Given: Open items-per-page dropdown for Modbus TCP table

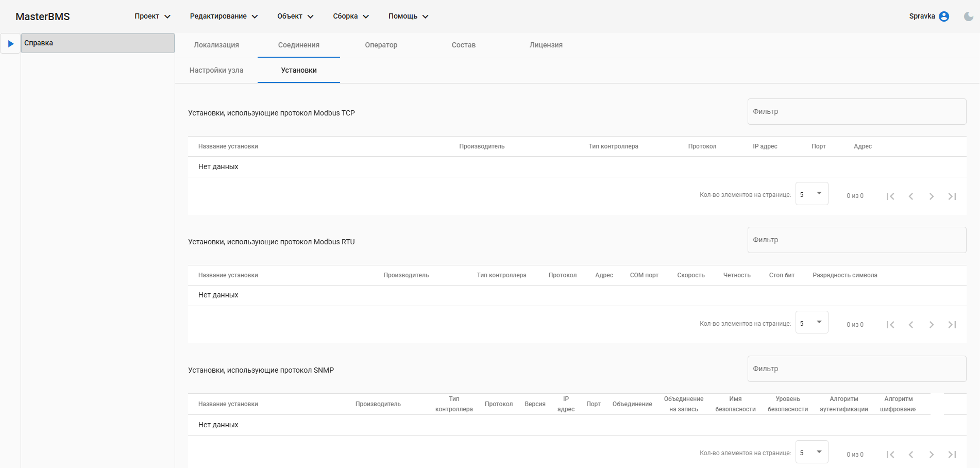Looking at the screenshot, I should tap(812, 194).
